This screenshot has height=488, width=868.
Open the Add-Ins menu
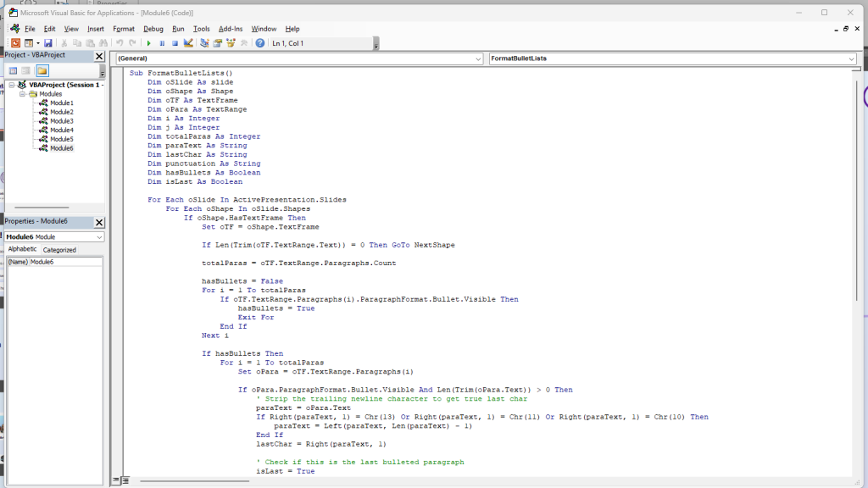231,29
